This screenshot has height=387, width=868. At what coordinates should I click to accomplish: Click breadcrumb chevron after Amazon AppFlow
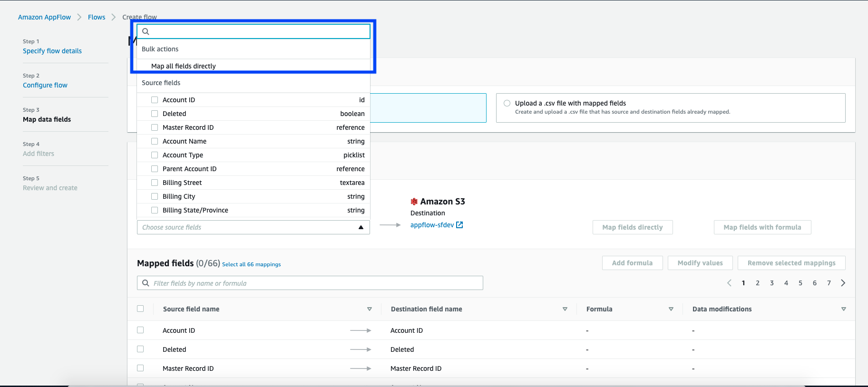(x=79, y=17)
